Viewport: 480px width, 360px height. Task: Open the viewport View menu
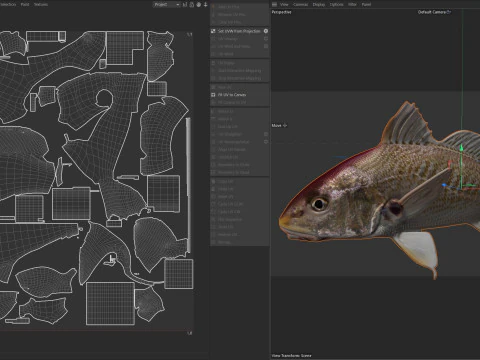click(x=284, y=5)
